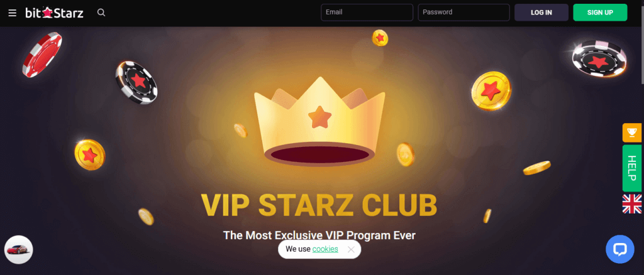This screenshot has width=644, height=275.
Task: Select the UK flag language icon
Action: [x=631, y=203]
